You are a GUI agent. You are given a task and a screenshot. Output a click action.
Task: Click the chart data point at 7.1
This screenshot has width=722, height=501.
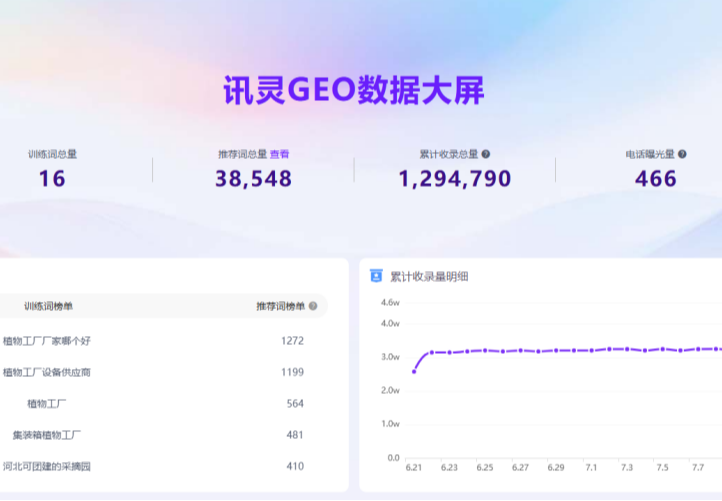592,350
